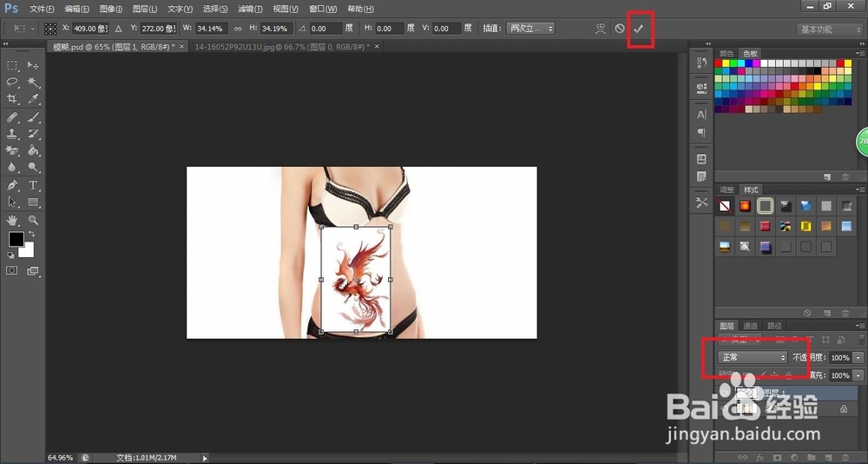
Task: Click the W width percentage field
Action: click(x=212, y=29)
